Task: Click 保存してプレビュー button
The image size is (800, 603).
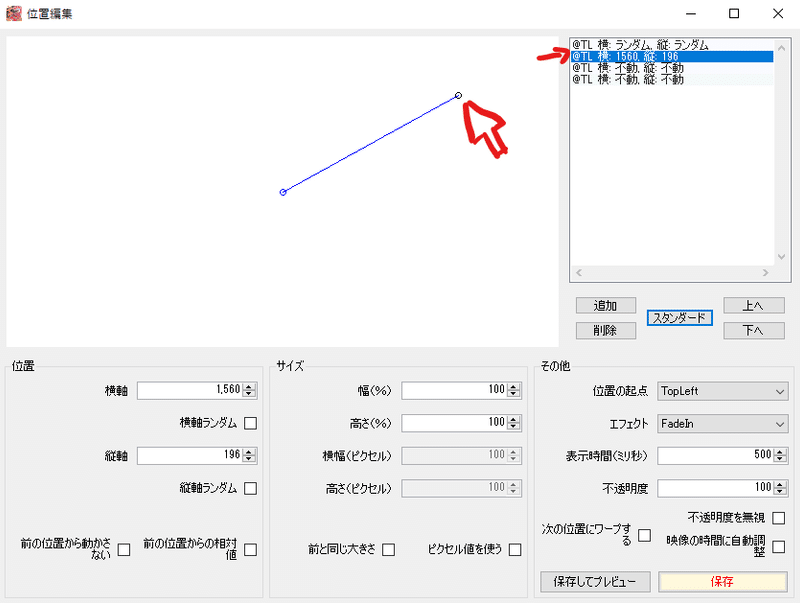Action: [595, 582]
